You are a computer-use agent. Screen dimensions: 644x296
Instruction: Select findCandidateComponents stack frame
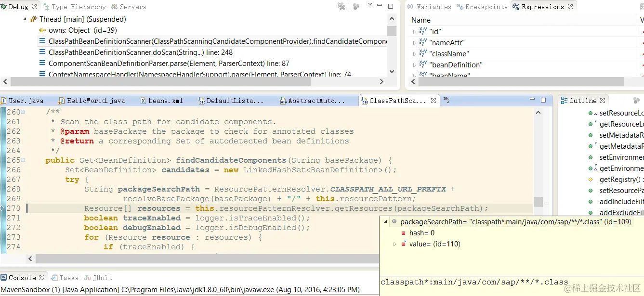(x=217, y=41)
